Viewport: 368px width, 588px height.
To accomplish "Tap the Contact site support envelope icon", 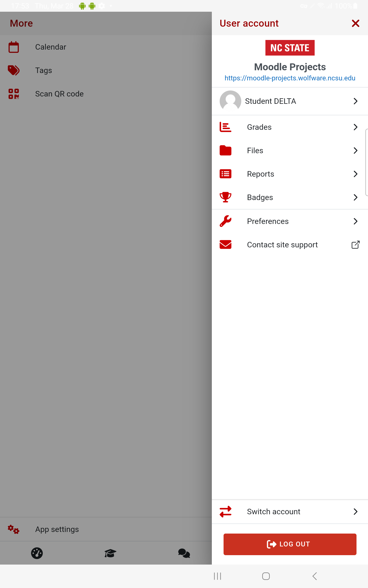I will [x=225, y=244].
